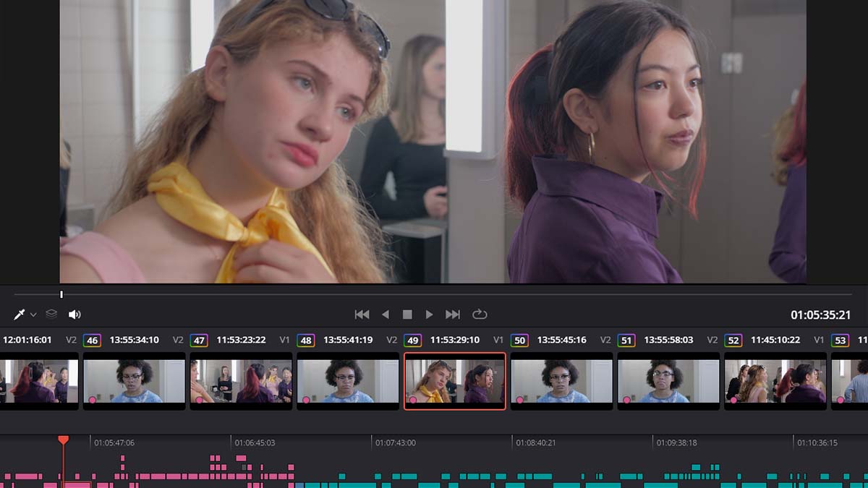868x488 pixels.
Task: Click the 01:07:43:00 position on timeline ruler
Action: coord(396,442)
